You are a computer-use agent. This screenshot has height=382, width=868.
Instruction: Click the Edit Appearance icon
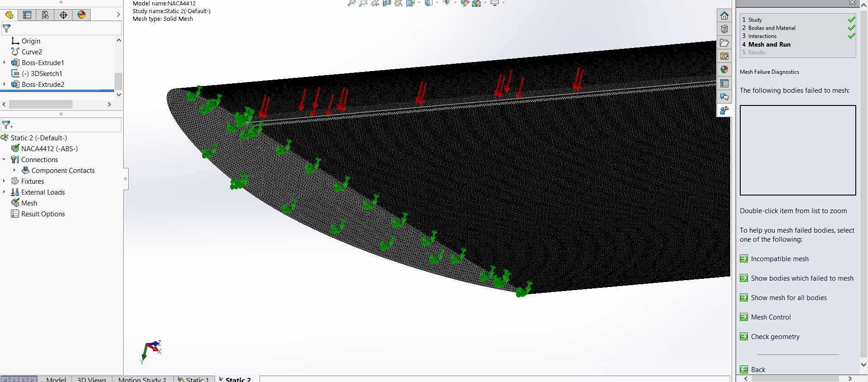pos(464,3)
